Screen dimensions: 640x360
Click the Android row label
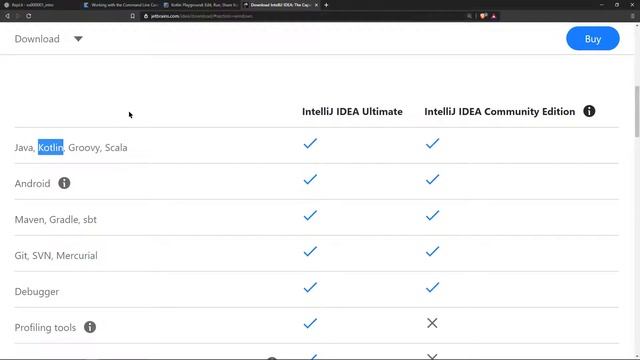32,184
